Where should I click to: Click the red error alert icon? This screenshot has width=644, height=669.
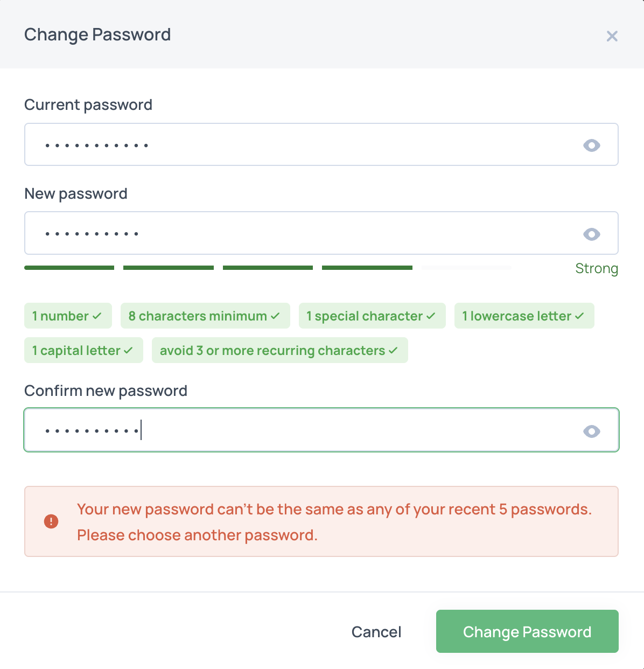[51, 521]
